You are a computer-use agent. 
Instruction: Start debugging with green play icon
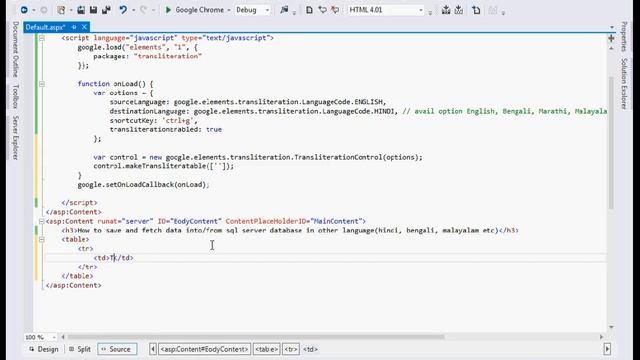point(168,10)
